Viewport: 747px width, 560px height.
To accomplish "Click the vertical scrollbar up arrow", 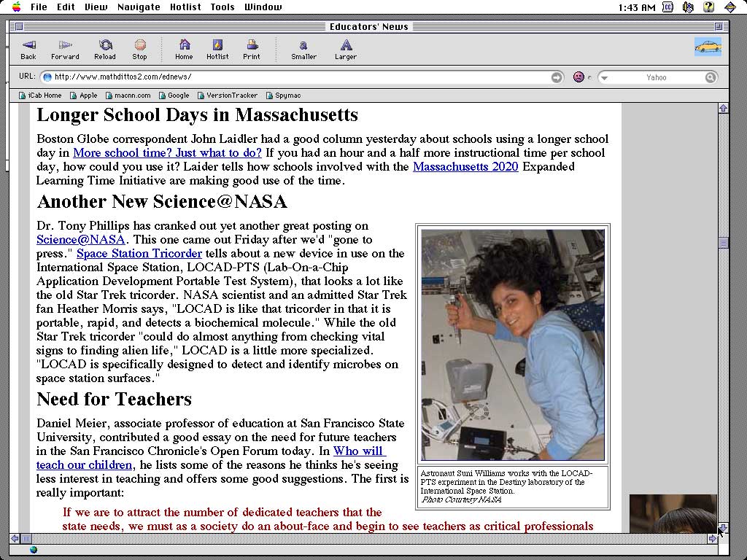I will 723,109.
